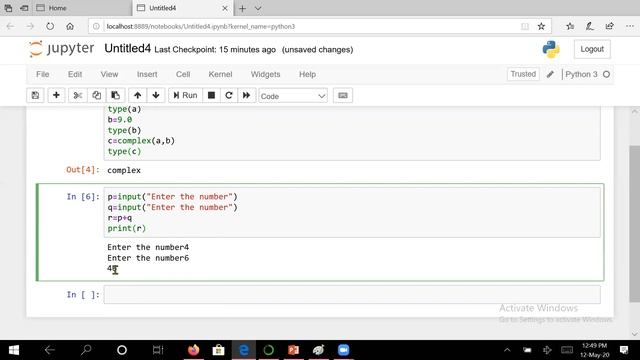Open Task View in the taskbar
Viewport: 640px width, 360px height.
pos(158,350)
